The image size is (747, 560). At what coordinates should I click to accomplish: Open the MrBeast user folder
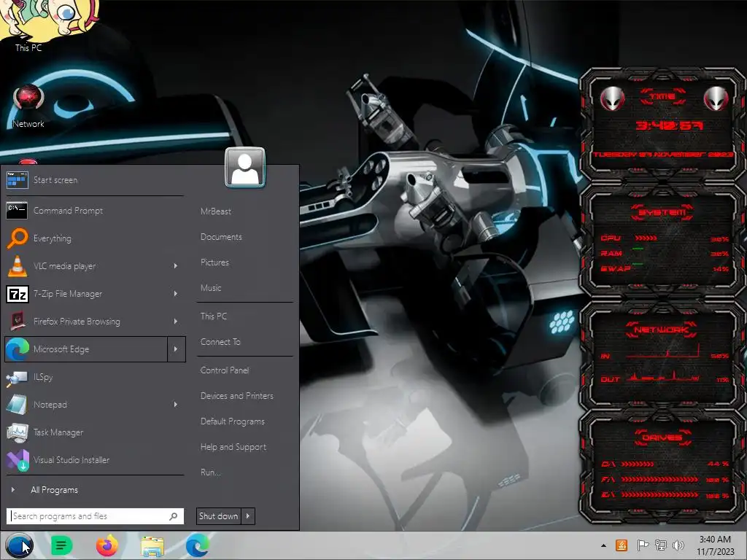pyautogui.click(x=216, y=211)
